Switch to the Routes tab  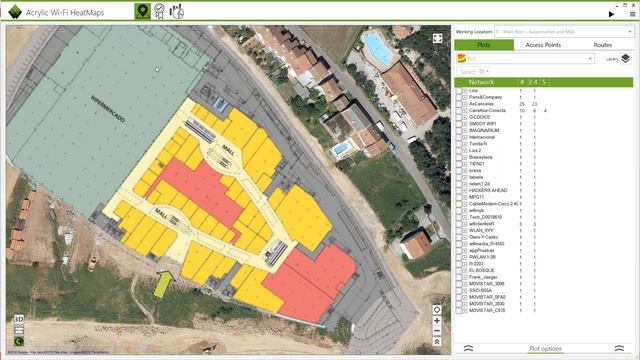pyautogui.click(x=603, y=45)
